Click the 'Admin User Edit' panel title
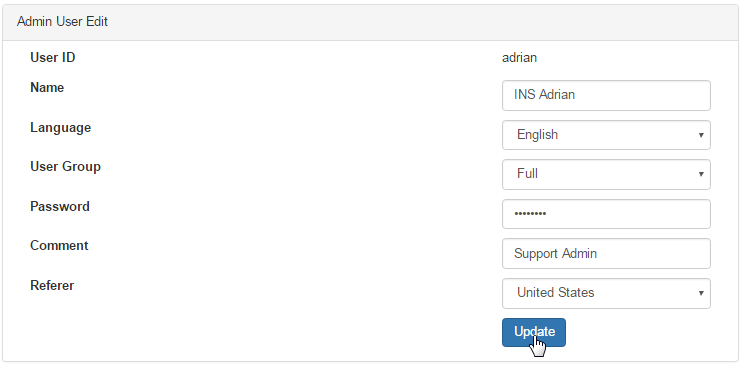The width and height of the screenshot is (742, 365). (62, 22)
